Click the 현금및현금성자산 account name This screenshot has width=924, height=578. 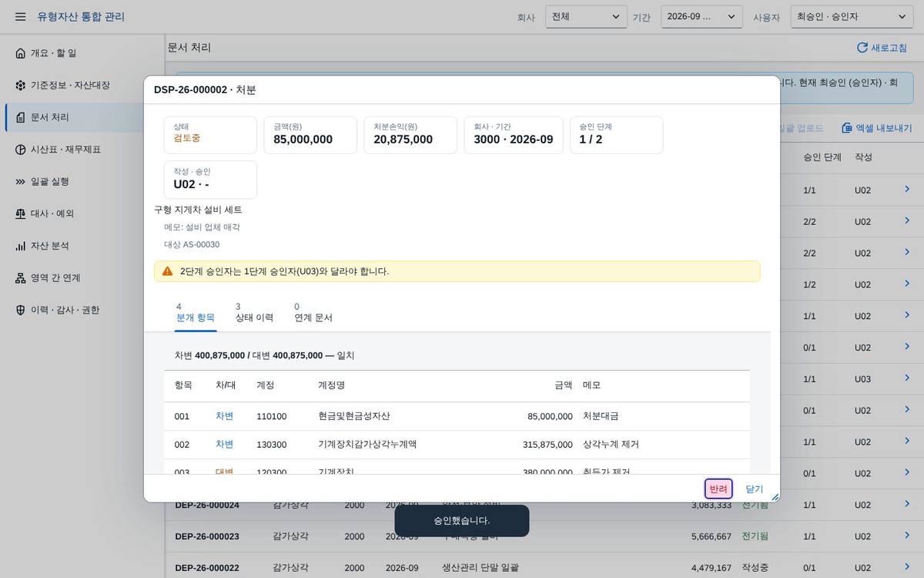tap(354, 416)
